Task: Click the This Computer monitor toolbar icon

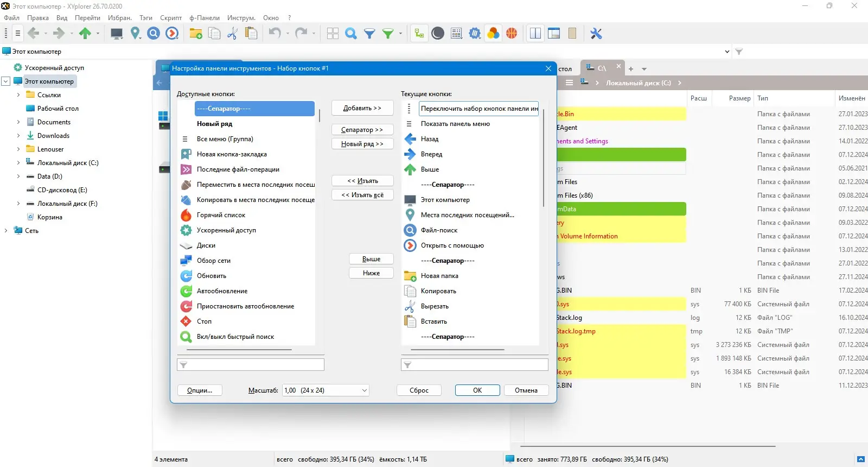Action: click(x=117, y=34)
